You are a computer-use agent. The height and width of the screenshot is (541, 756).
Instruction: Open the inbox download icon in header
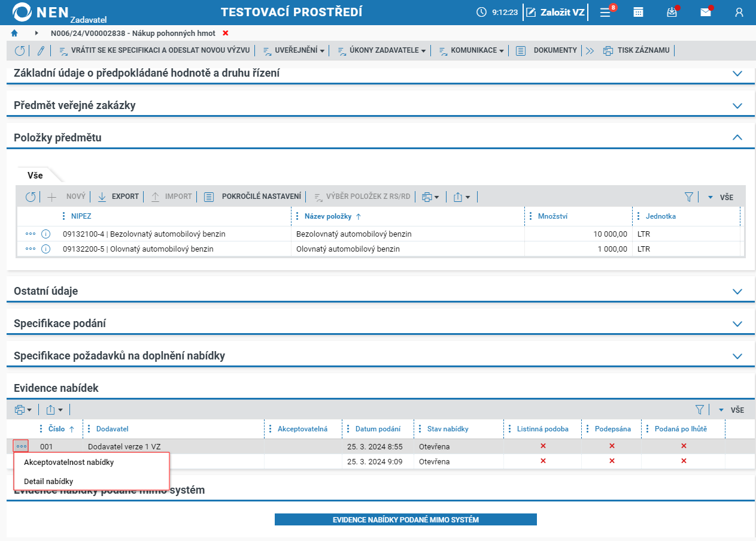coord(672,12)
